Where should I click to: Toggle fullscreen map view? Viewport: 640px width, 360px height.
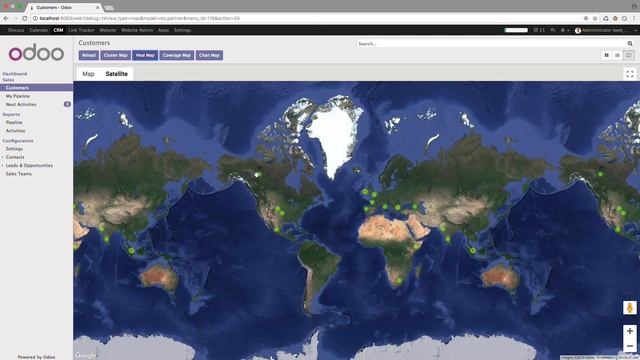click(630, 74)
